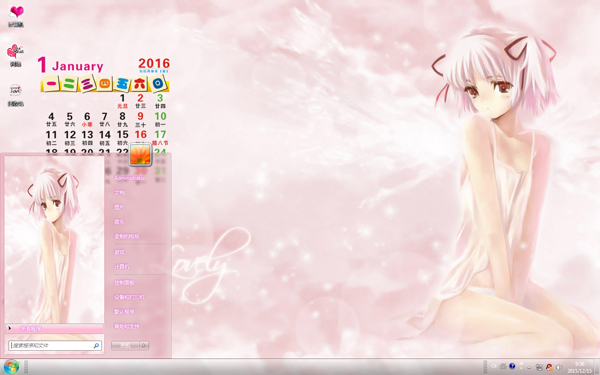The width and height of the screenshot is (600, 375).
Task: Click the taskbar clock and date
Action: (579, 367)
